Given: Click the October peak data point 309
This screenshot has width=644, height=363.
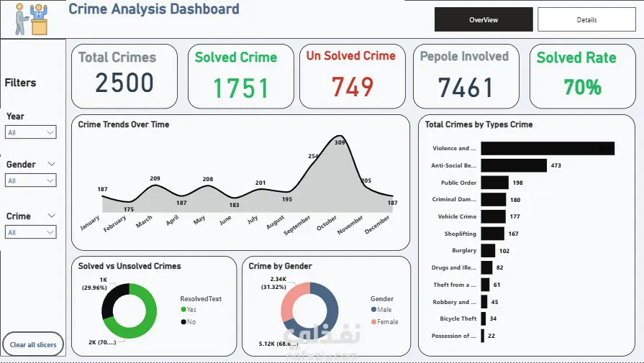Looking at the screenshot, I should point(340,136).
